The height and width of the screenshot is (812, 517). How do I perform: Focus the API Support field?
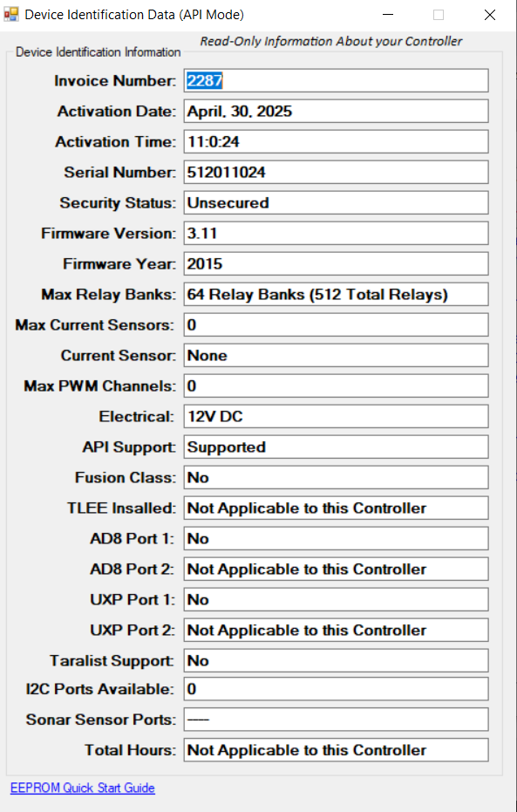[336, 447]
